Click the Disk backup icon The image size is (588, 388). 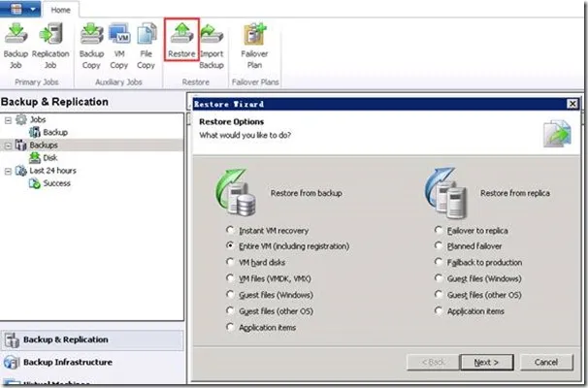[35, 158]
